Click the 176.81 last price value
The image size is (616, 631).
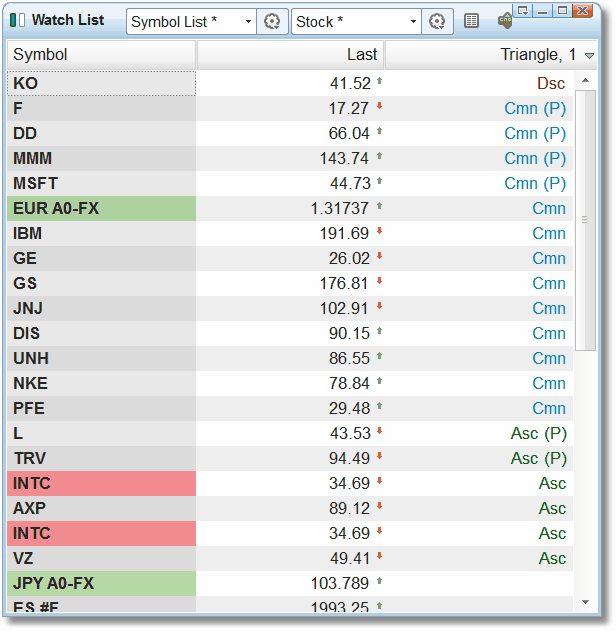tap(344, 283)
